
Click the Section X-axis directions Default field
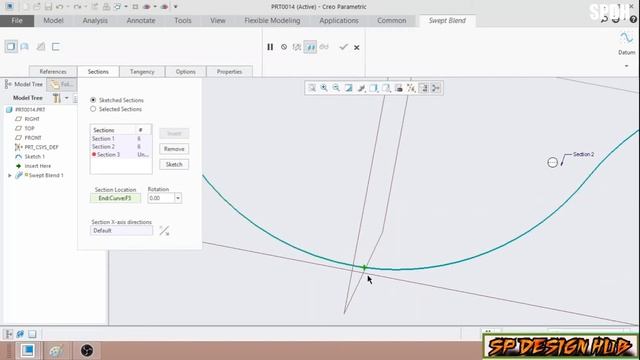(x=121, y=231)
